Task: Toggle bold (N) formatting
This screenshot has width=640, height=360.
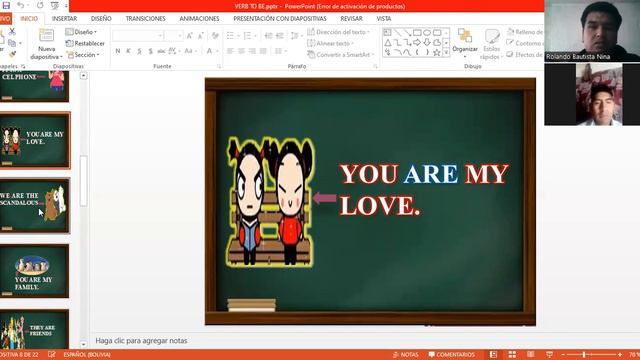Action: tap(118, 51)
